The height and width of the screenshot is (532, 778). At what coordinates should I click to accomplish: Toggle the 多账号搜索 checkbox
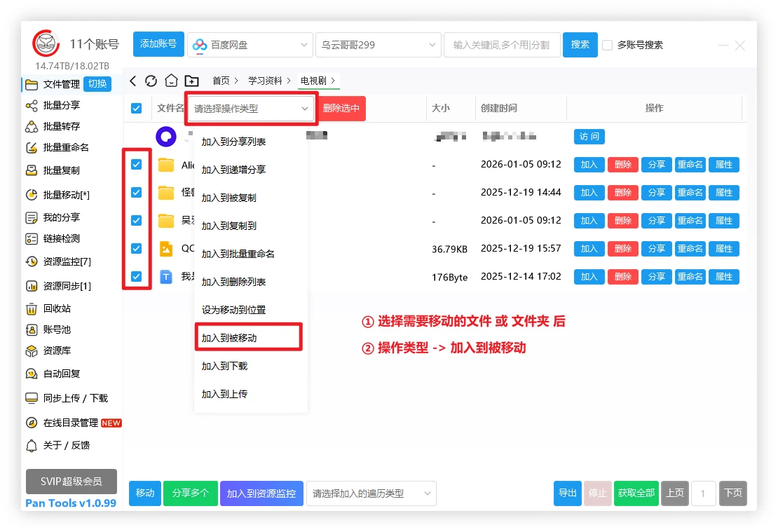tap(608, 45)
